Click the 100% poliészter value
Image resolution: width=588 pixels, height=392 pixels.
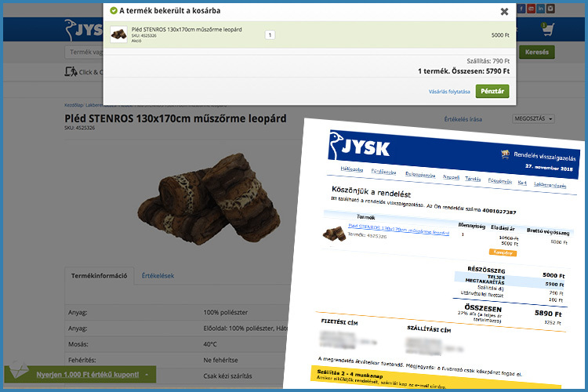coord(225,312)
